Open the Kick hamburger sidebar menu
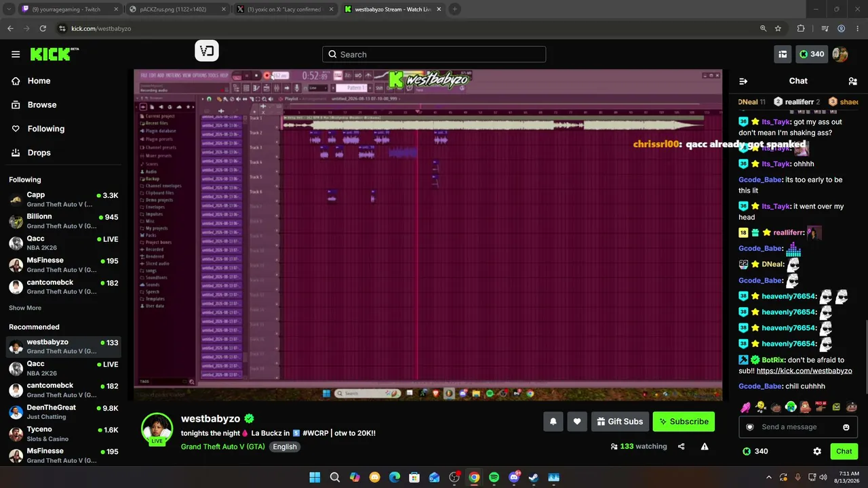Viewport: 868px width, 488px height. (16, 54)
